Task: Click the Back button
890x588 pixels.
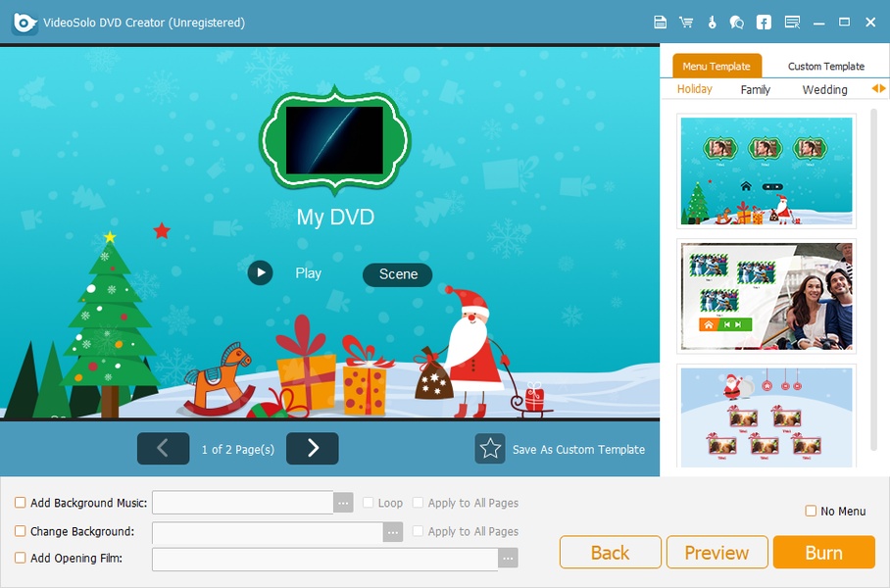Action: tap(611, 553)
